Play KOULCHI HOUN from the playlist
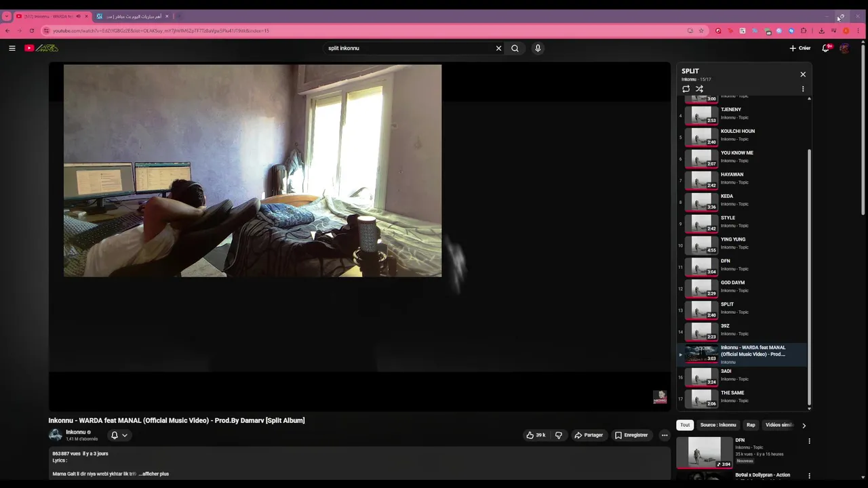Screen dimensions: 868x488 click(x=743, y=136)
